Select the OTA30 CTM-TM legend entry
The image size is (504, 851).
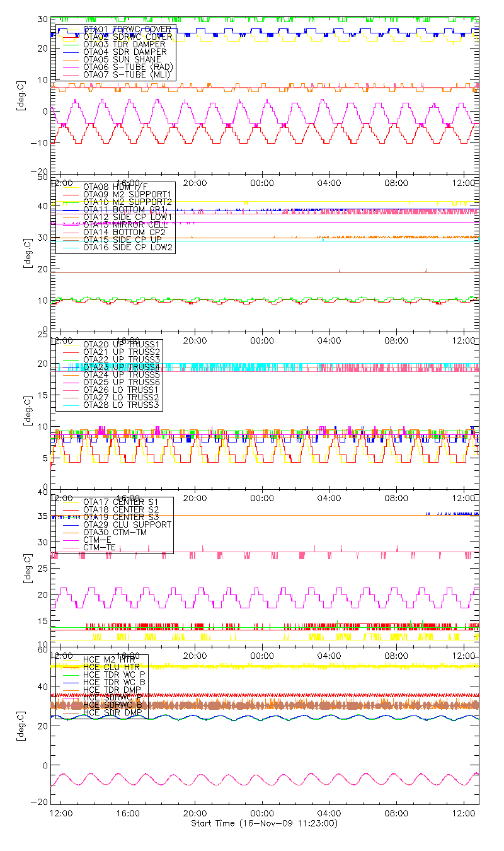click(117, 533)
